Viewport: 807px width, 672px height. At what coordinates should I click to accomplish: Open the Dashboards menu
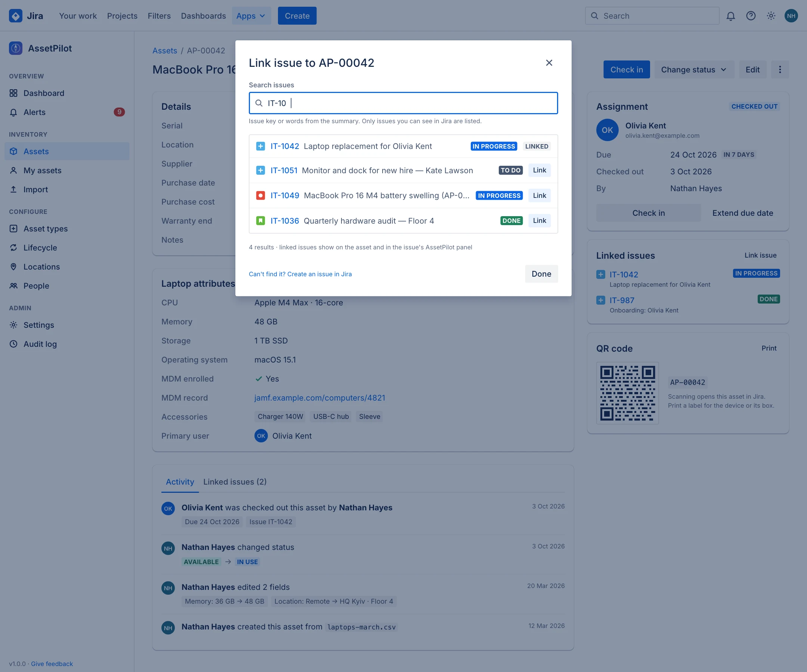[x=203, y=16]
